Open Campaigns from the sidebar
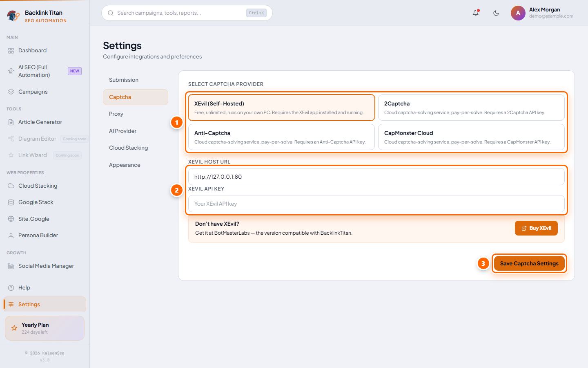 [x=45, y=92]
